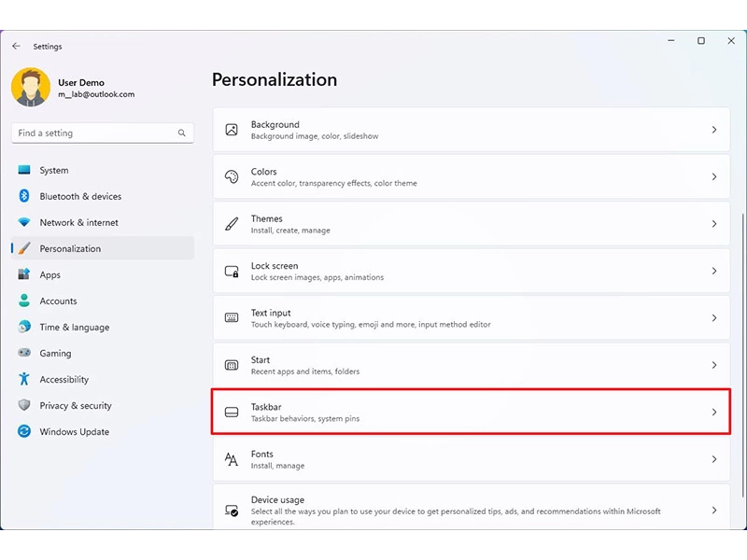Select the Text input keyboard icon
The height and width of the screenshot is (560, 747).
(231, 317)
